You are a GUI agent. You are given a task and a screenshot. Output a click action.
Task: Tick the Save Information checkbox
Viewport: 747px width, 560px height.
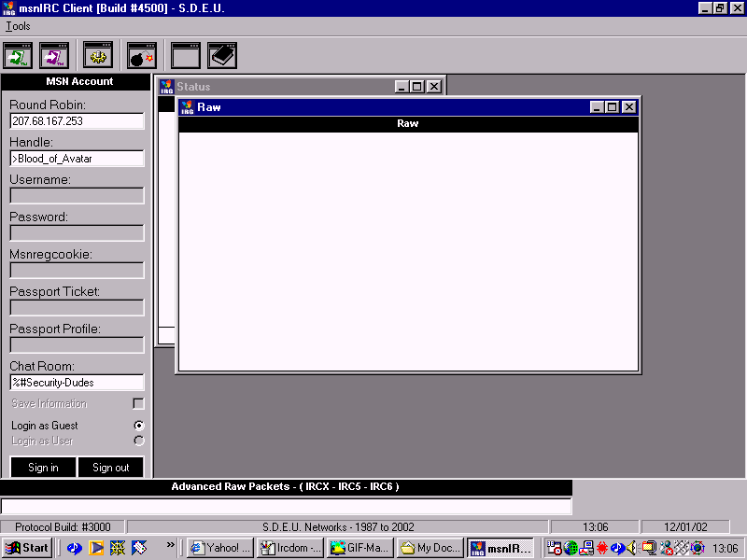point(138,404)
